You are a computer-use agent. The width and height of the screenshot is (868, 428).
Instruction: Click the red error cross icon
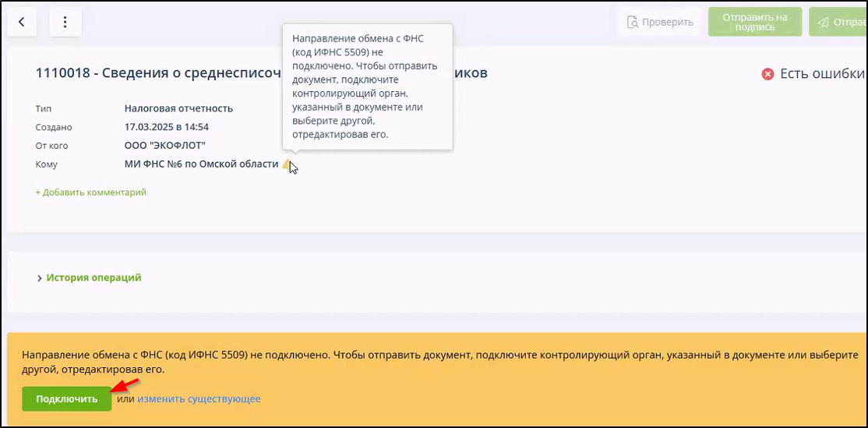click(767, 74)
